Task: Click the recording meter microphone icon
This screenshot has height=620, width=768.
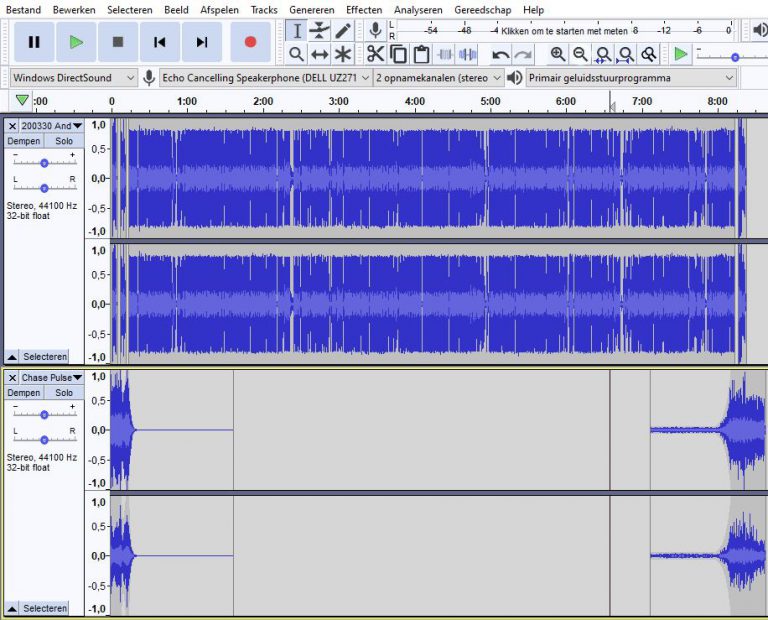Action: pyautogui.click(x=376, y=30)
